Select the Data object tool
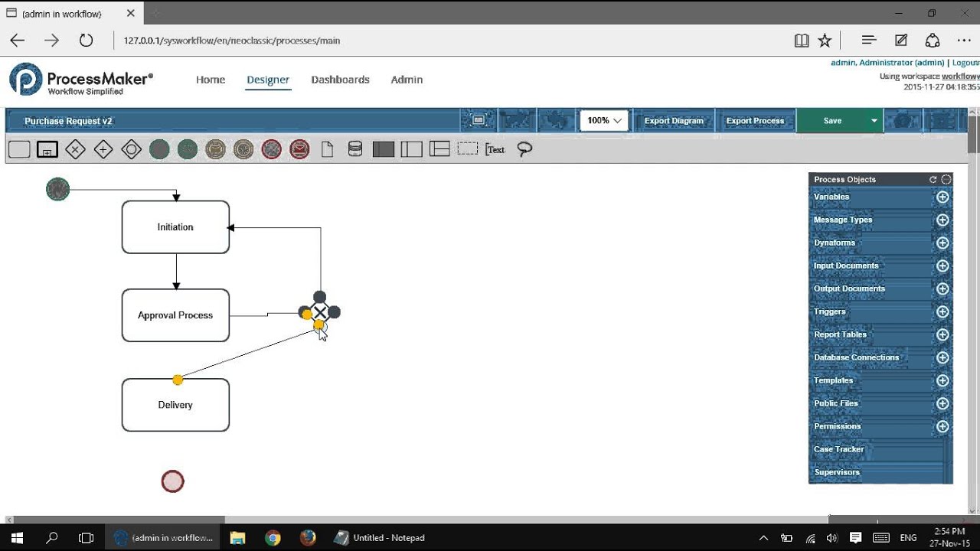The width and height of the screenshot is (980, 551). tap(328, 149)
